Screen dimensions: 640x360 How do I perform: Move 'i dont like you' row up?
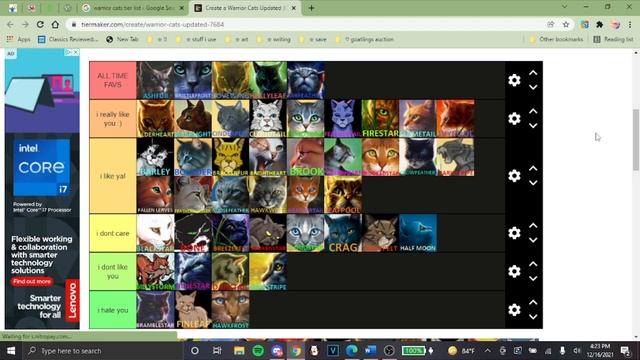point(533,264)
